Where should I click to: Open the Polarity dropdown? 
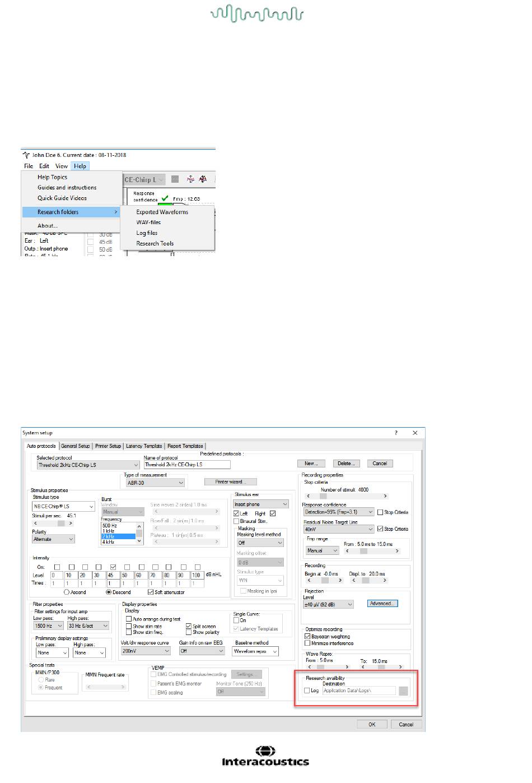click(71, 539)
